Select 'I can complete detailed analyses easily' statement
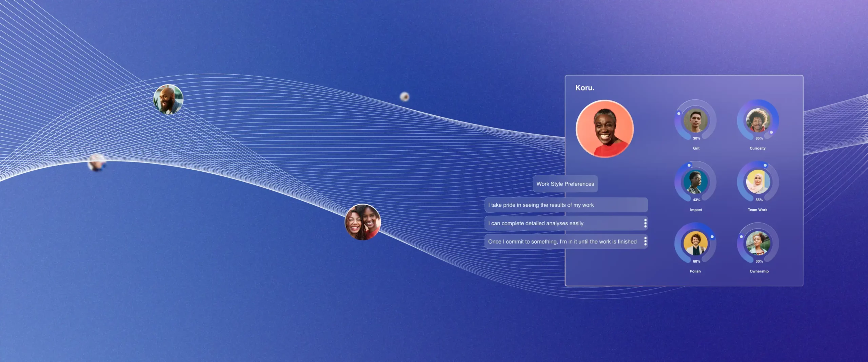The height and width of the screenshot is (362, 868). pos(566,223)
